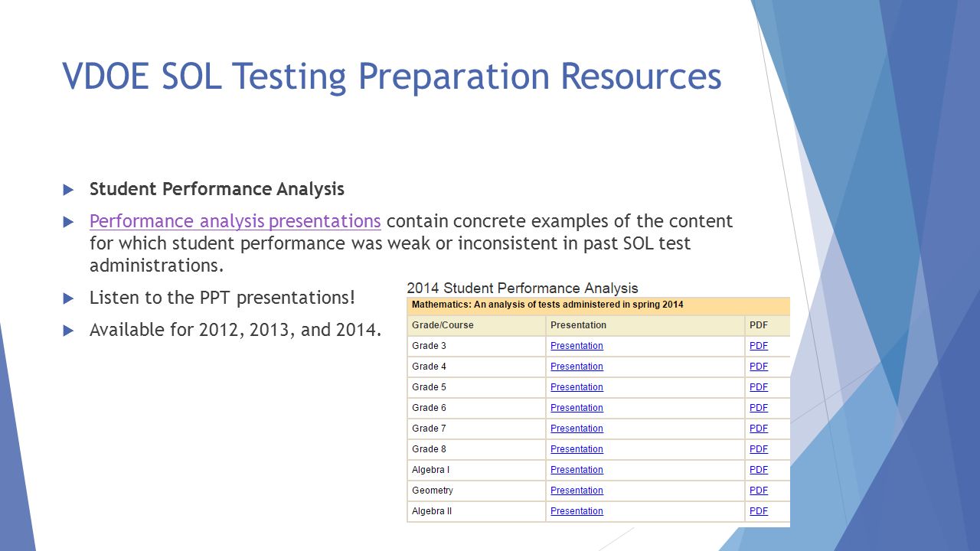Click the Geometry row label
980x551 pixels.
433,491
